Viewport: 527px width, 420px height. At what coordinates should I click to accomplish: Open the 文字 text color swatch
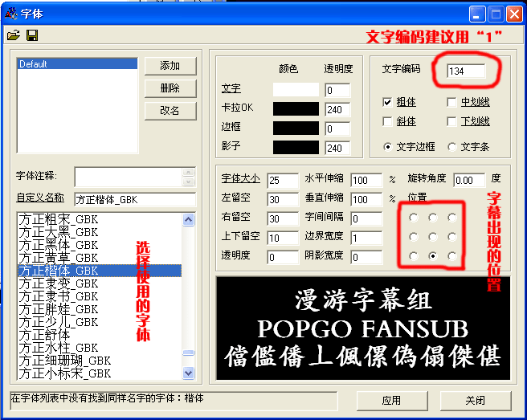pyautogui.click(x=296, y=90)
